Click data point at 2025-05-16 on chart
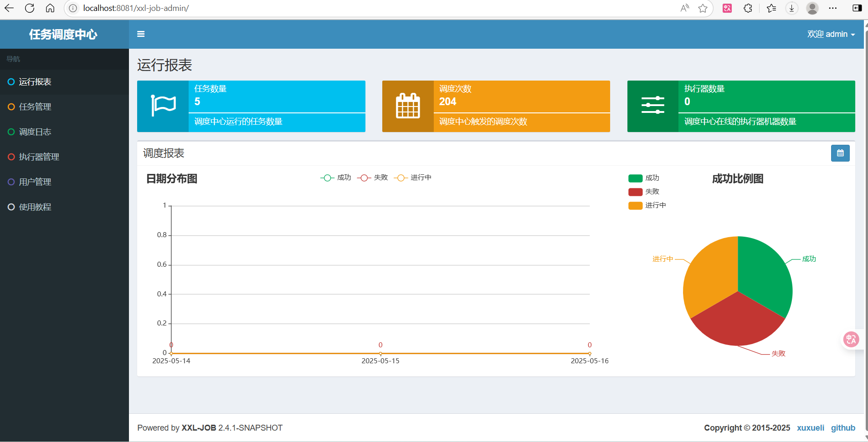The width and height of the screenshot is (868, 442). 590,353
